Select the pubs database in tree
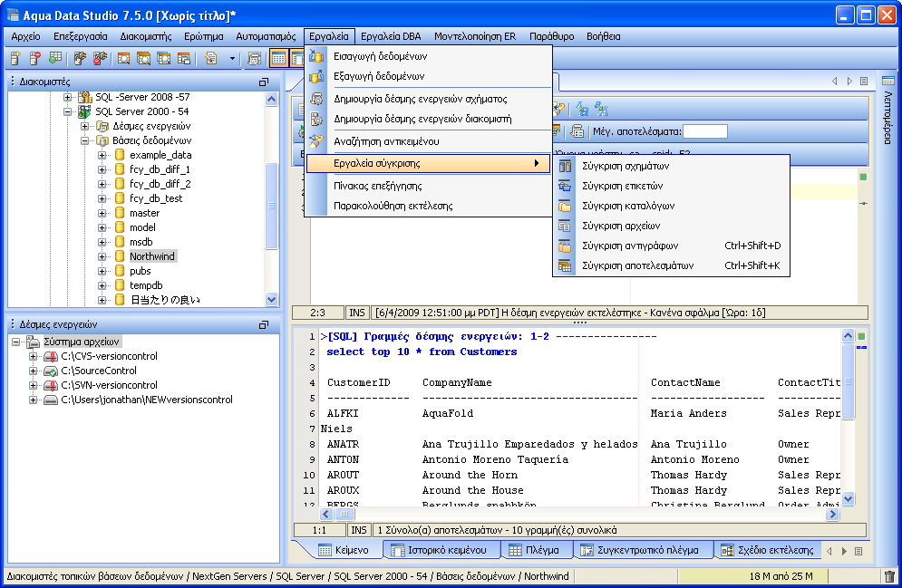The height and width of the screenshot is (588, 902). click(x=140, y=271)
